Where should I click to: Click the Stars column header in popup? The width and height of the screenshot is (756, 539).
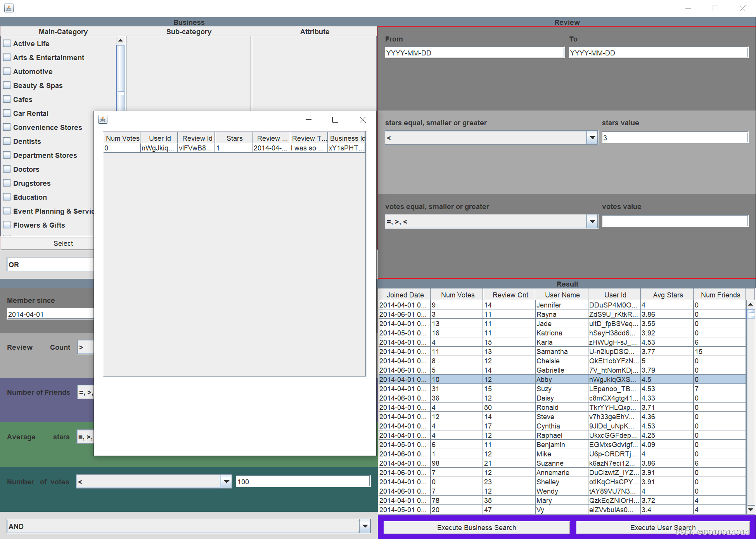[x=234, y=138]
